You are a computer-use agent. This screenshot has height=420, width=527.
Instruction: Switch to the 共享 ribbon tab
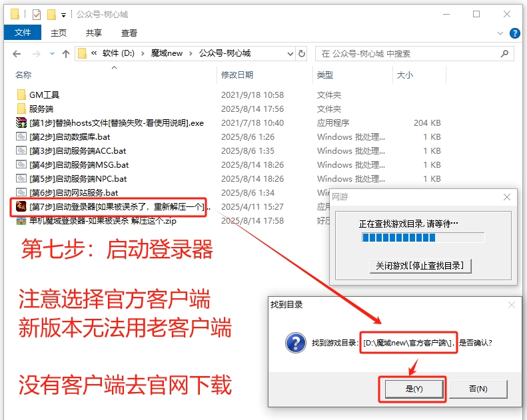pos(93,33)
